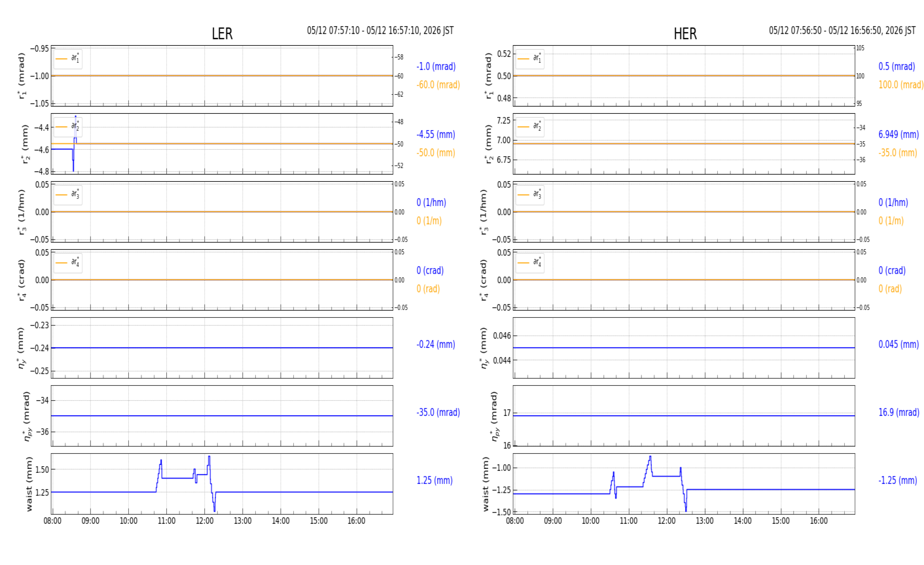924x565 pixels.
Task: Click the orange 100.0 (mrad) value
Action: pyautogui.click(x=900, y=85)
